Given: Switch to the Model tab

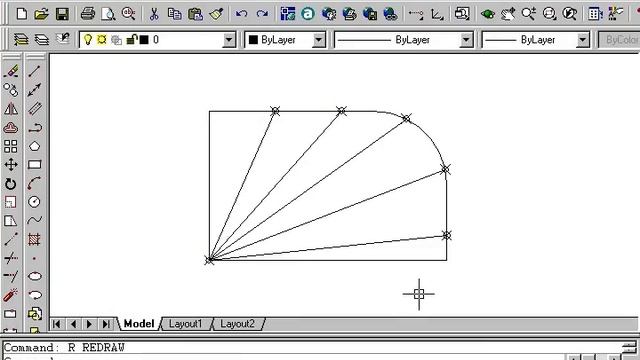Looking at the screenshot, I should [139, 324].
